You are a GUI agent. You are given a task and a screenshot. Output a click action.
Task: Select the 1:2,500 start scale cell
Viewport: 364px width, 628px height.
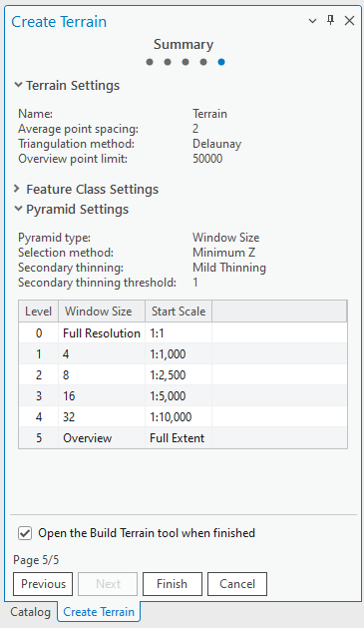tap(179, 374)
